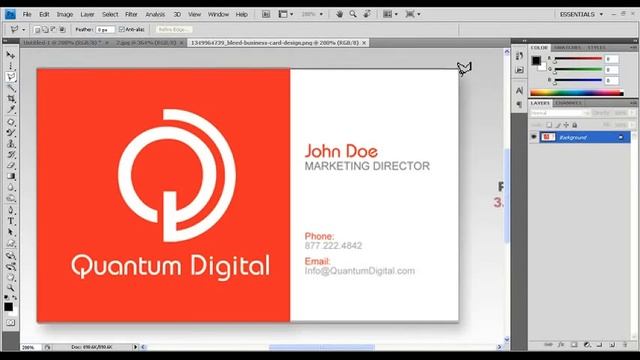
Task: Choose Subtract from selection mode button
Action: pyautogui.click(x=53, y=29)
